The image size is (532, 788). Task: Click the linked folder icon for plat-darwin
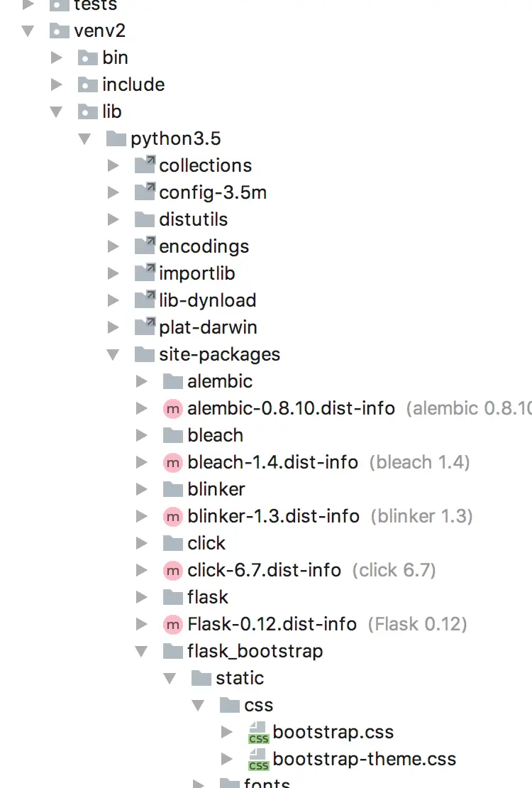click(x=145, y=327)
